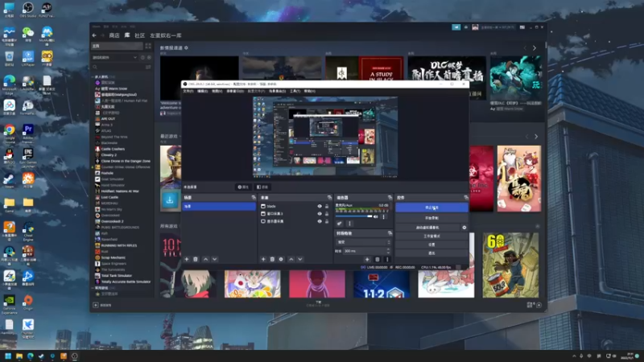The image size is (644, 362).
Task: Open Aux audio channel options menu
Action: coord(384,216)
